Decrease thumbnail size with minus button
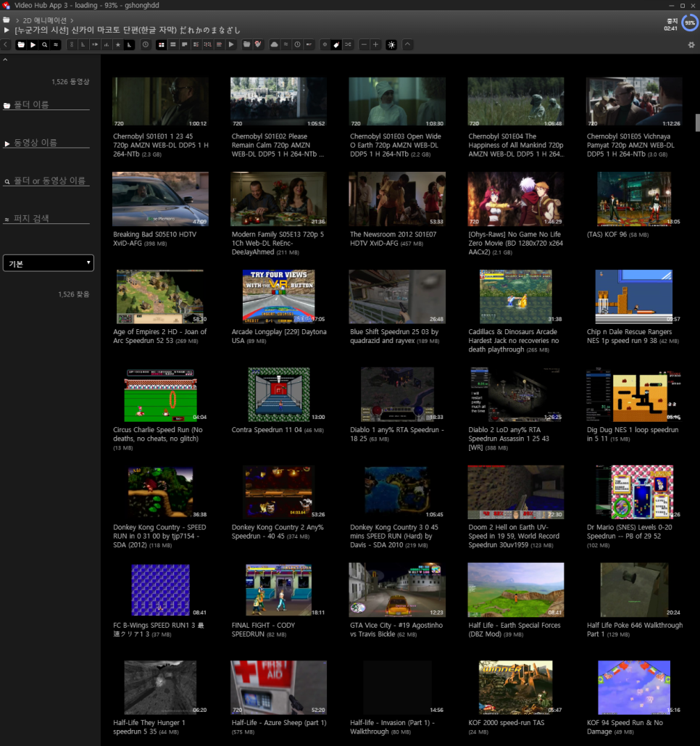The height and width of the screenshot is (746, 700). [364, 44]
